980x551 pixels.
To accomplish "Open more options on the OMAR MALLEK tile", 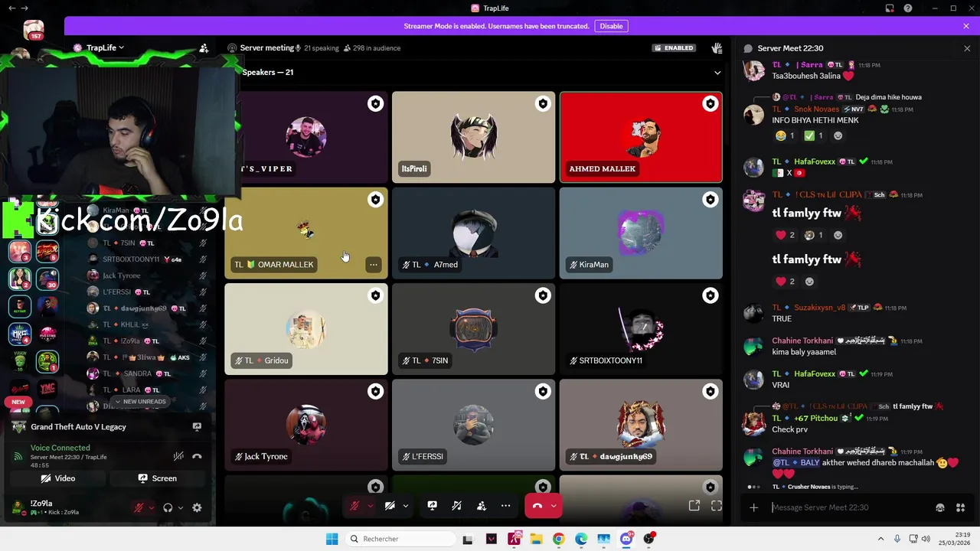I will click(x=373, y=265).
